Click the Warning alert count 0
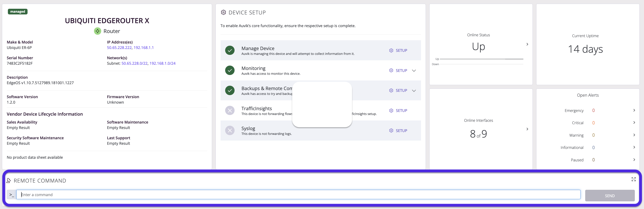644x209 pixels. pyautogui.click(x=593, y=135)
